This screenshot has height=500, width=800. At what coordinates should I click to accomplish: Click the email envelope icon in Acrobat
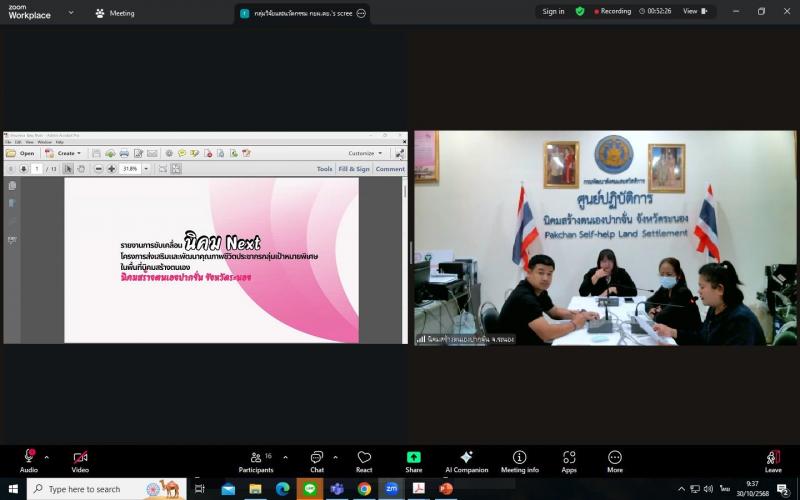click(152, 153)
